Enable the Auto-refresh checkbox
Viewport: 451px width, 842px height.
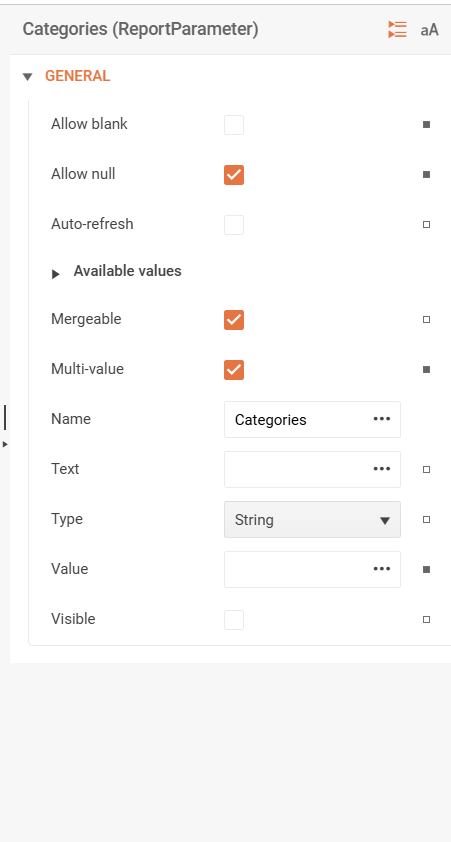pos(234,225)
